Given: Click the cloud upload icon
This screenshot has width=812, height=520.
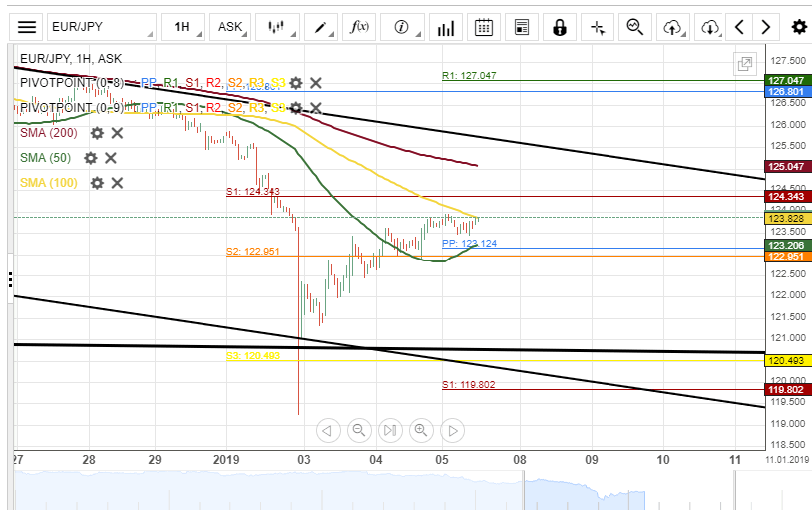Looking at the screenshot, I should click(x=673, y=27).
